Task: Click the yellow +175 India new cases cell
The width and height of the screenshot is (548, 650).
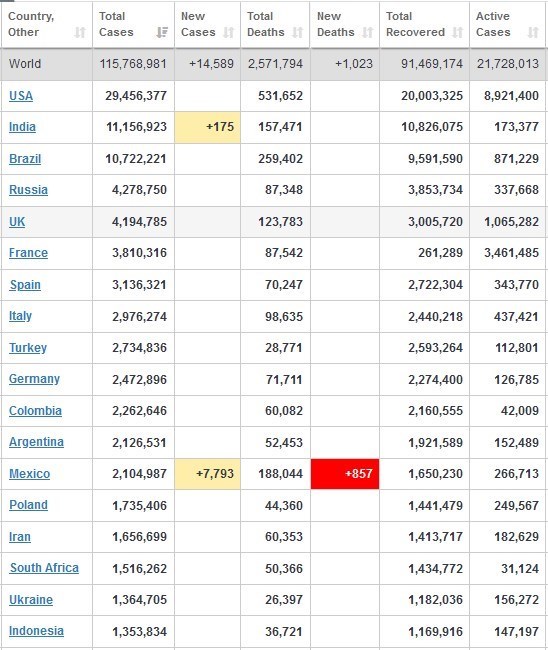Action: pyautogui.click(x=207, y=127)
